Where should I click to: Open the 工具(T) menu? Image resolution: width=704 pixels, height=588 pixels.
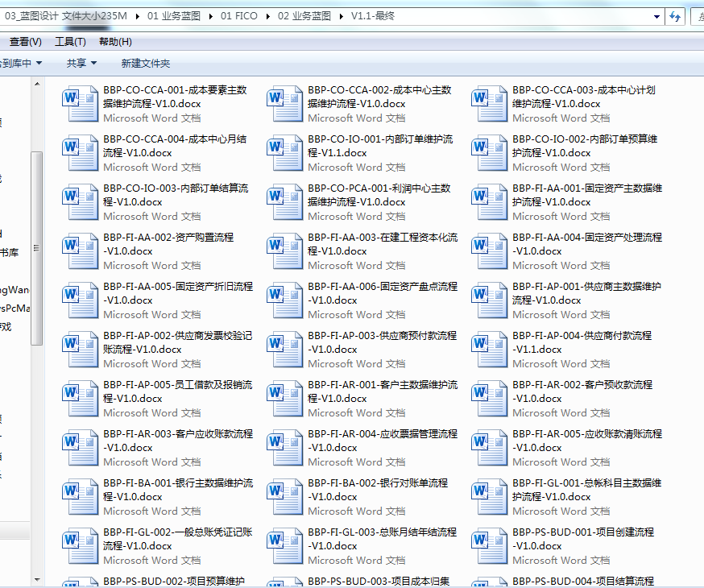coord(70,42)
